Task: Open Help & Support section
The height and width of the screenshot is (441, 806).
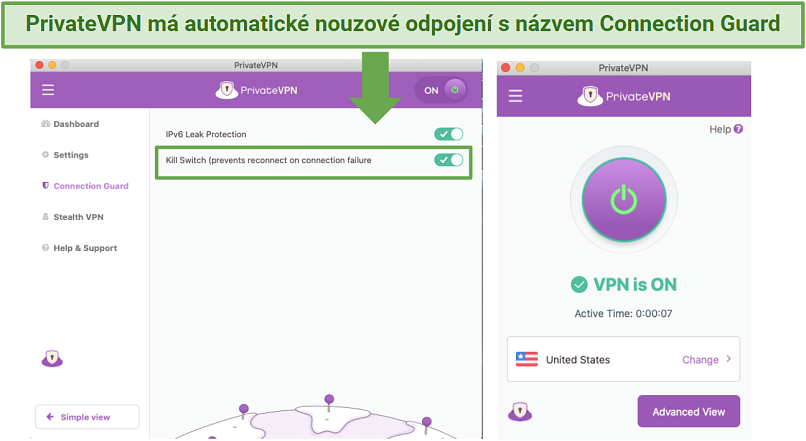Action: click(x=80, y=248)
